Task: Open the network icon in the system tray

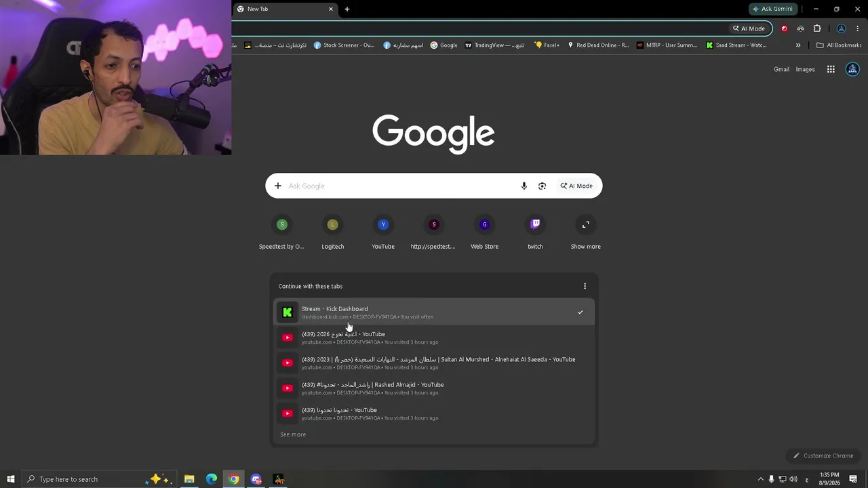Action: [x=782, y=479]
